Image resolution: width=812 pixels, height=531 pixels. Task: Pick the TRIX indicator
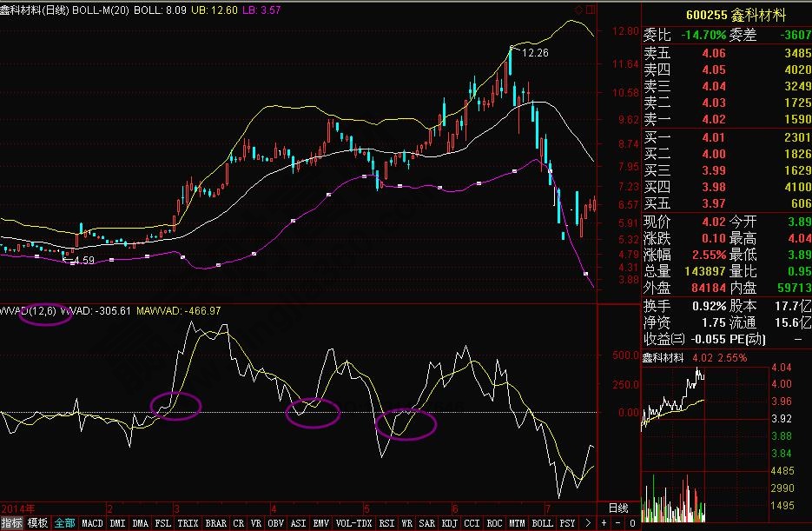188,523
